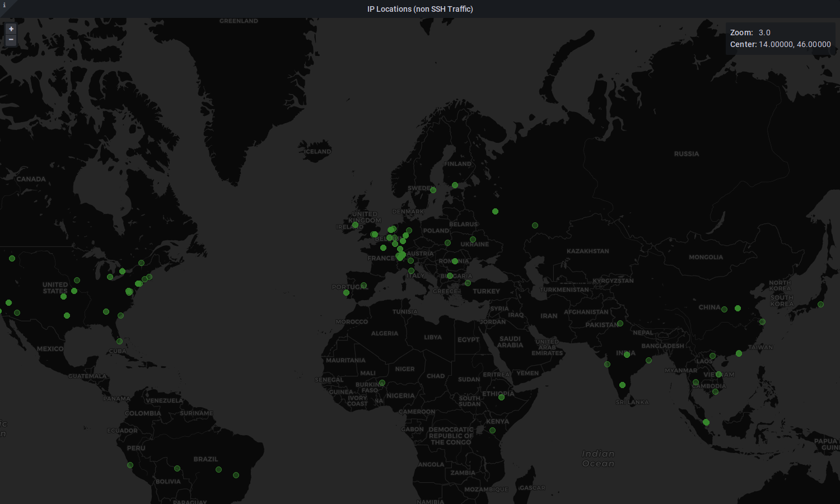Select the easternmost green marker in Brazil

click(236, 475)
